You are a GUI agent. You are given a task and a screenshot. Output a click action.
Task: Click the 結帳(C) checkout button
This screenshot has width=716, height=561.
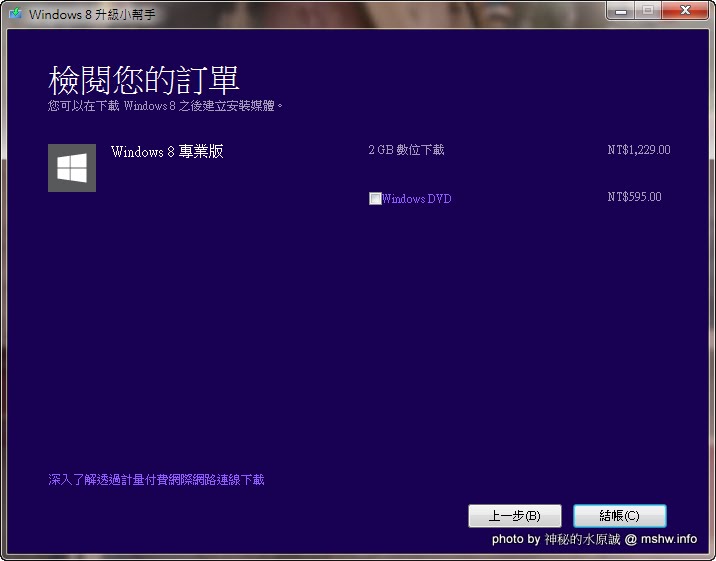620,516
